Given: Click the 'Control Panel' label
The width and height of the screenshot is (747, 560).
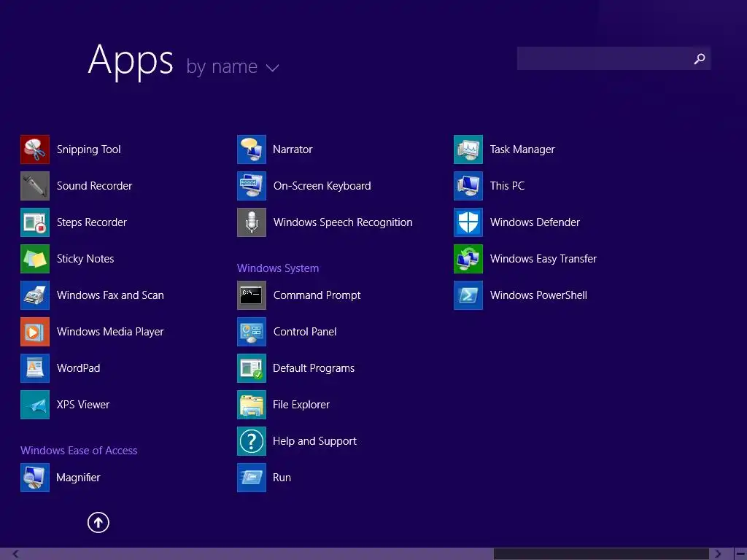Looking at the screenshot, I should (305, 332).
